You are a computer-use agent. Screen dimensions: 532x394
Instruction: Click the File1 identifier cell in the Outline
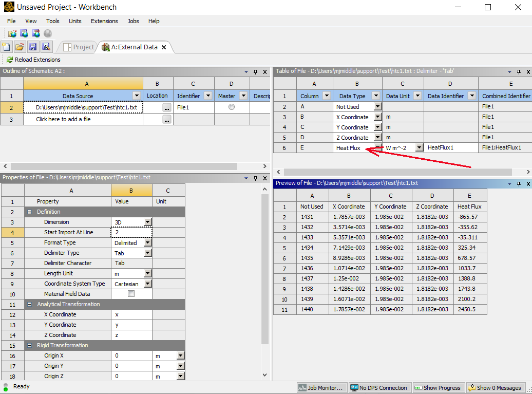tap(194, 107)
